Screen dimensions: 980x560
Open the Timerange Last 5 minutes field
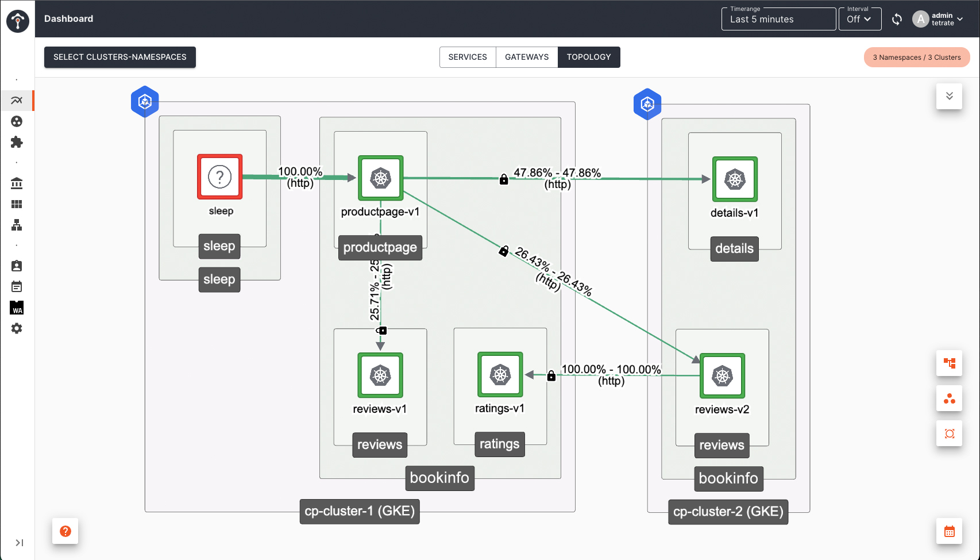click(778, 19)
